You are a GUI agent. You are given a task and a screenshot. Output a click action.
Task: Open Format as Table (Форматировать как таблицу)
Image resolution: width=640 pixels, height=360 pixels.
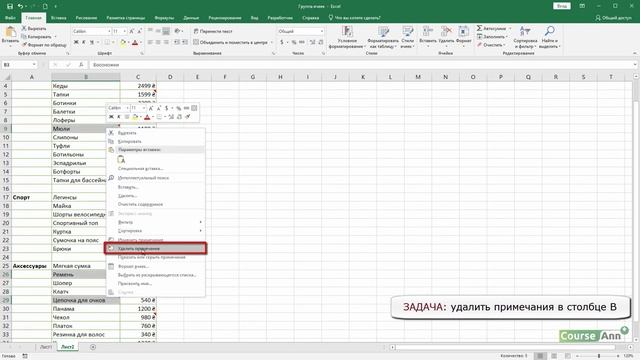click(x=383, y=37)
